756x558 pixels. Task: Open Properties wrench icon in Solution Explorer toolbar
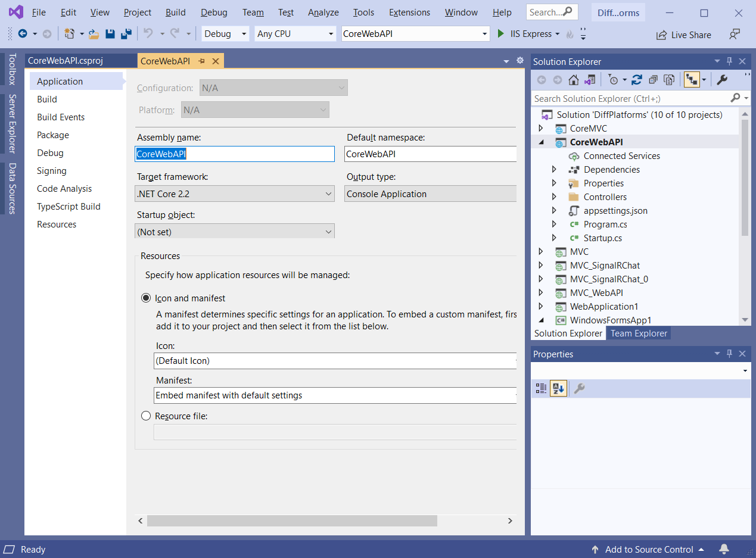pos(721,80)
